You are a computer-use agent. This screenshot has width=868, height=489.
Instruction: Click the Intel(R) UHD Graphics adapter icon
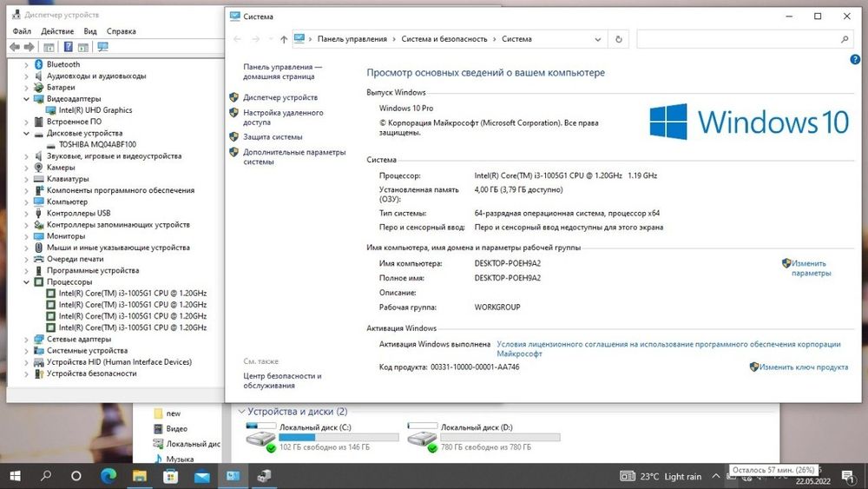(x=51, y=110)
